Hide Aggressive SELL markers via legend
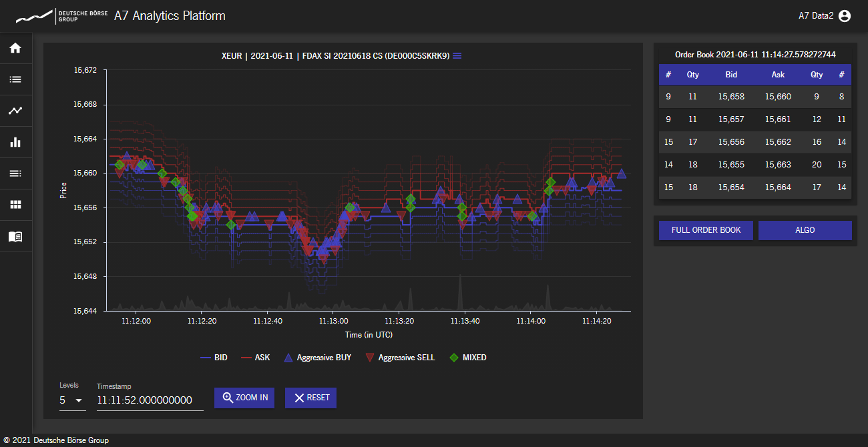868x447 pixels. point(399,358)
